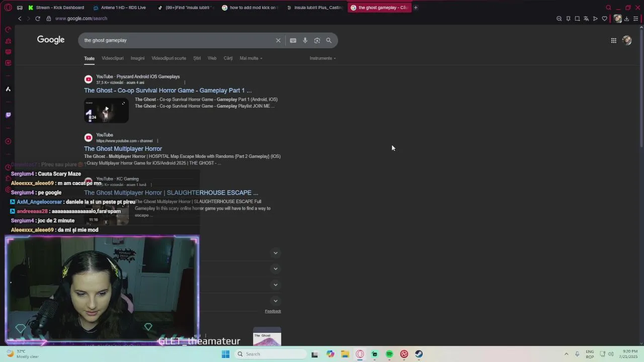Open Copilot from the taskbar

coord(330,354)
